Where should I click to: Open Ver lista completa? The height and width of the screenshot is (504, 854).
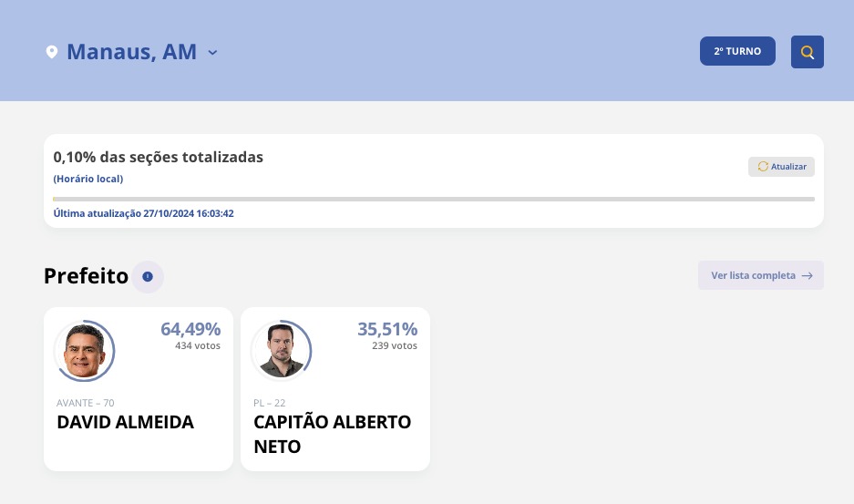tap(761, 275)
